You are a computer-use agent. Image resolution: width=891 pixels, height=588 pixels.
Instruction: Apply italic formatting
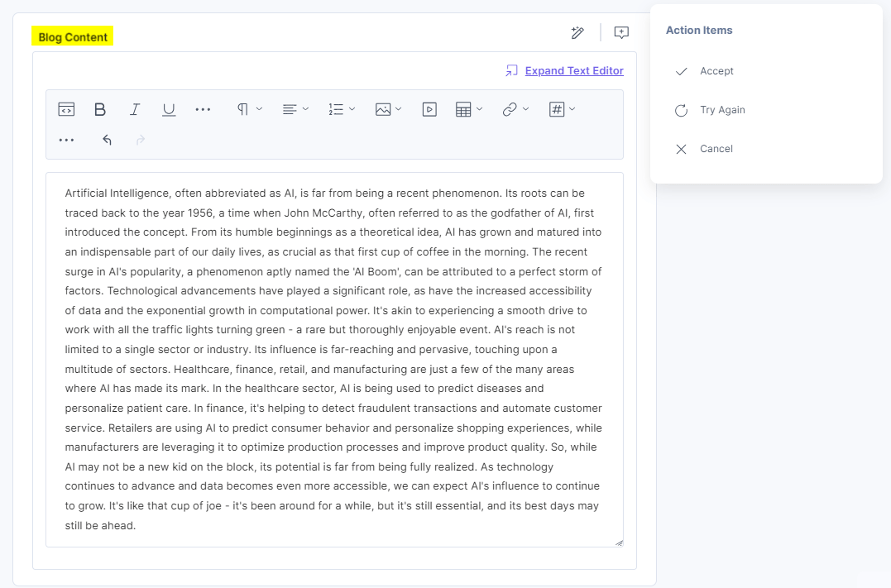tap(135, 109)
